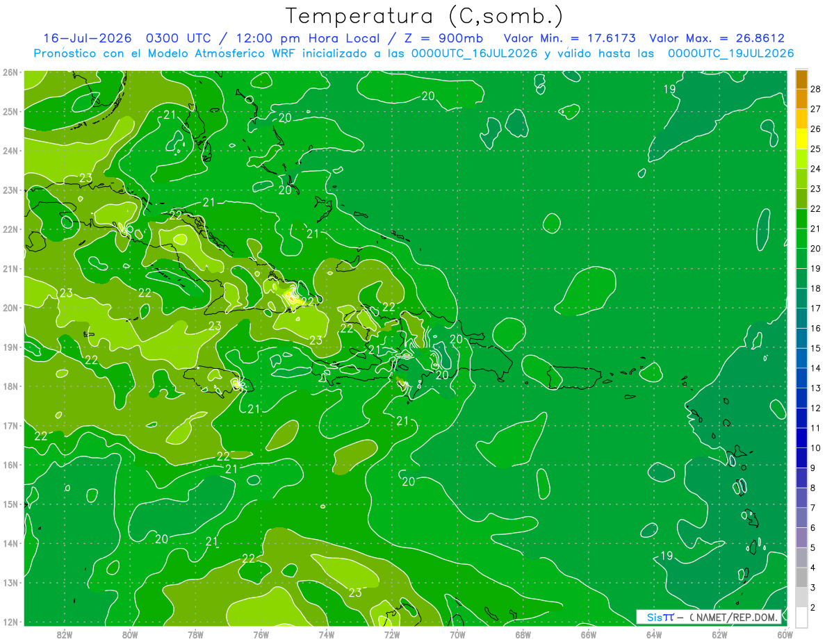
Task: Click the "18N" latitude axis label
Action: pos(10,386)
